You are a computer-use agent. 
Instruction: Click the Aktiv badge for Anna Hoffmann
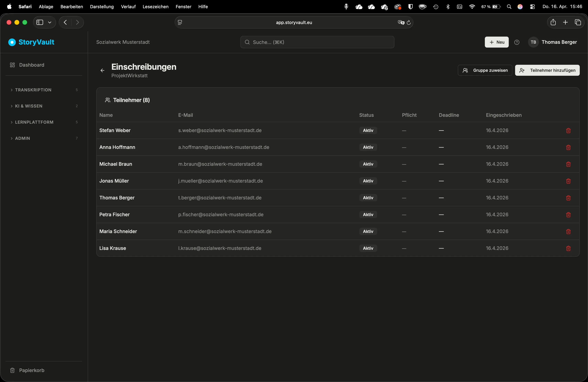pos(368,147)
